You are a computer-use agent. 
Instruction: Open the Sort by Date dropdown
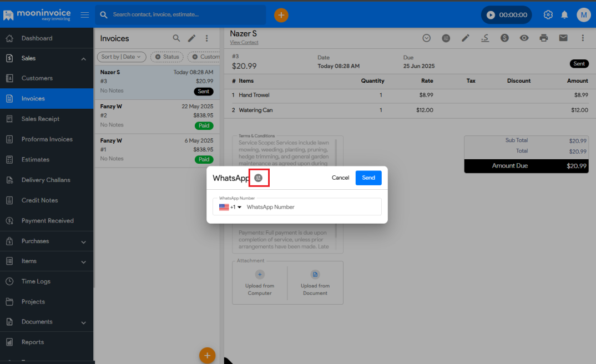122,57
